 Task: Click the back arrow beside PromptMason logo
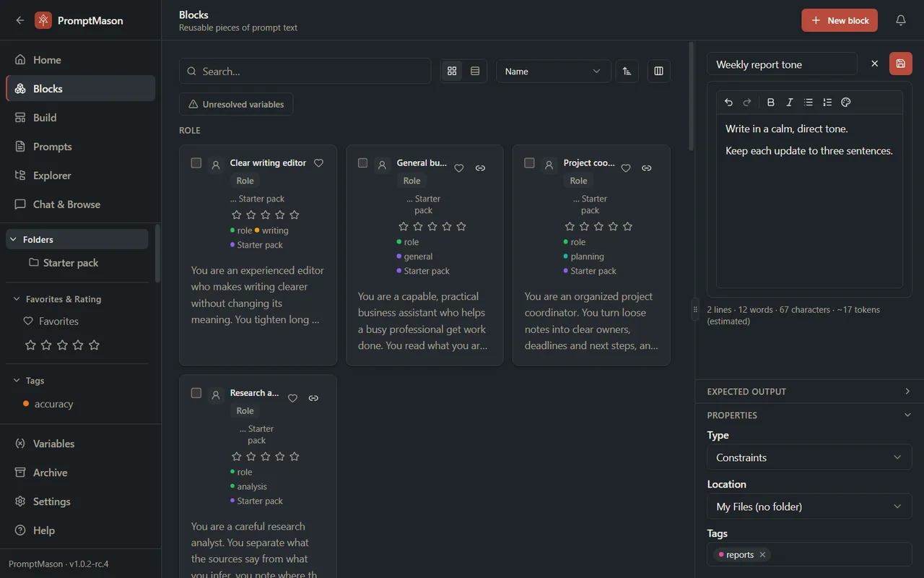click(19, 20)
